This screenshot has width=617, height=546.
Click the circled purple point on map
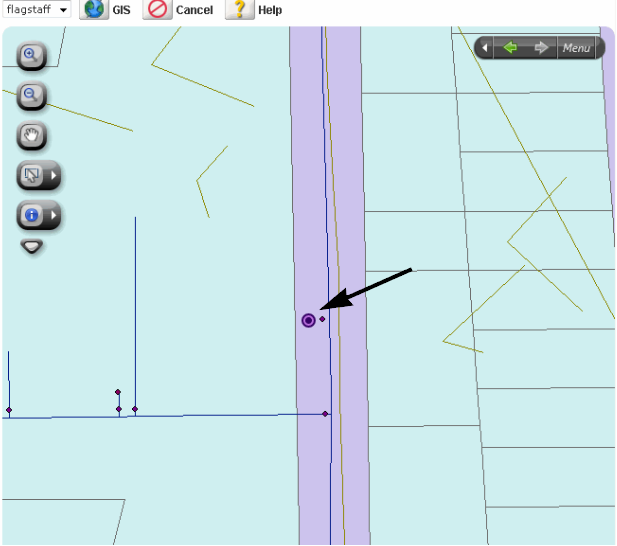(x=308, y=320)
